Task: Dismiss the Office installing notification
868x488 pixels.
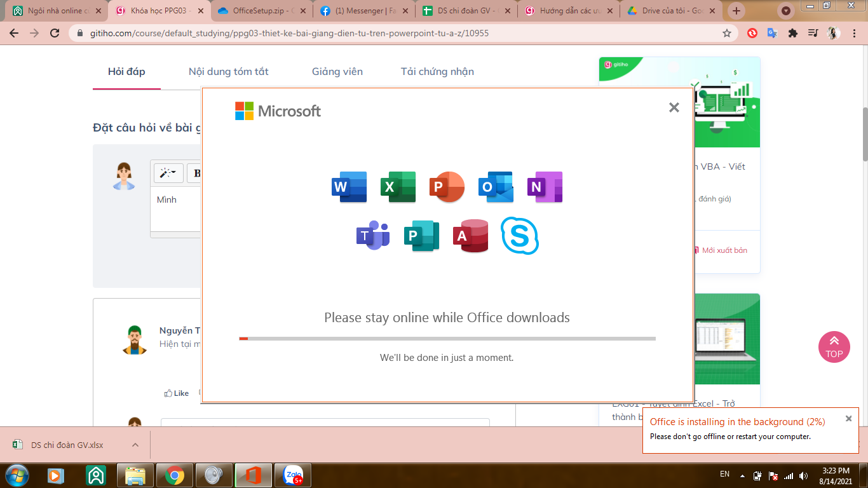Action: pyautogui.click(x=848, y=418)
